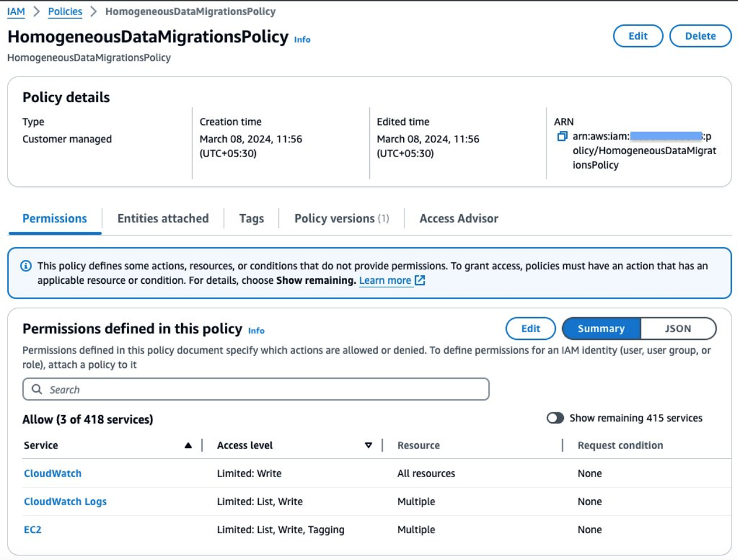Sort by Access level using the descending arrow
The width and height of the screenshot is (738, 560).
coord(368,446)
